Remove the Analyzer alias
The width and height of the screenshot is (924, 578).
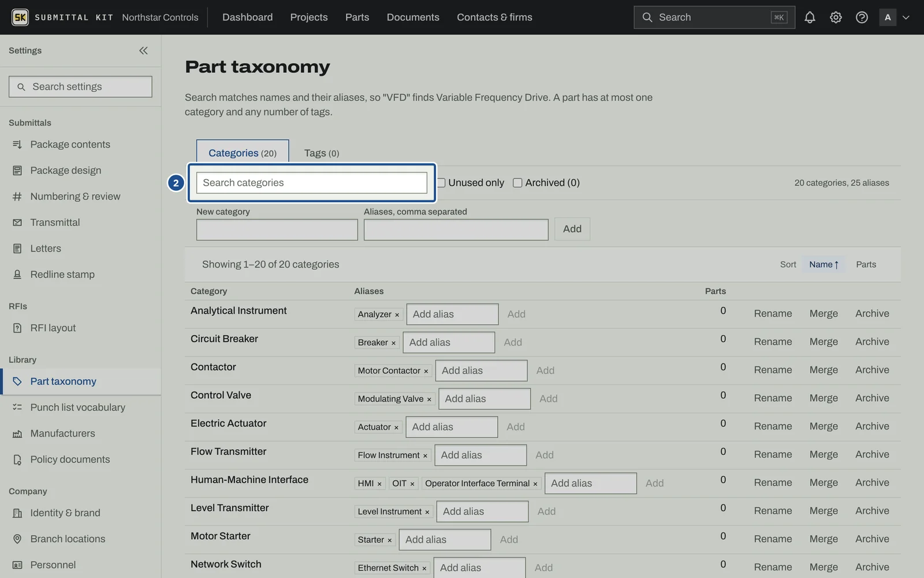[x=397, y=314]
